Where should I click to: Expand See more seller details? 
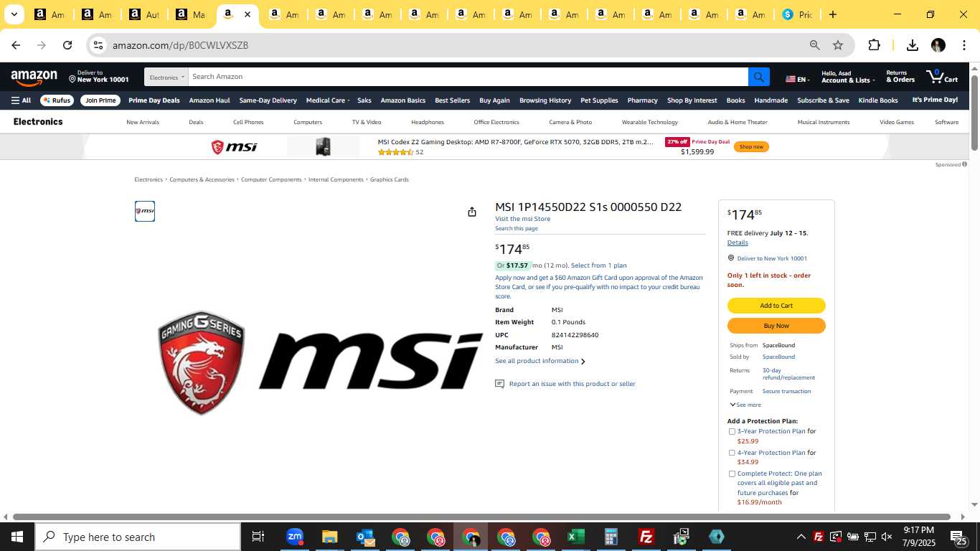745,405
